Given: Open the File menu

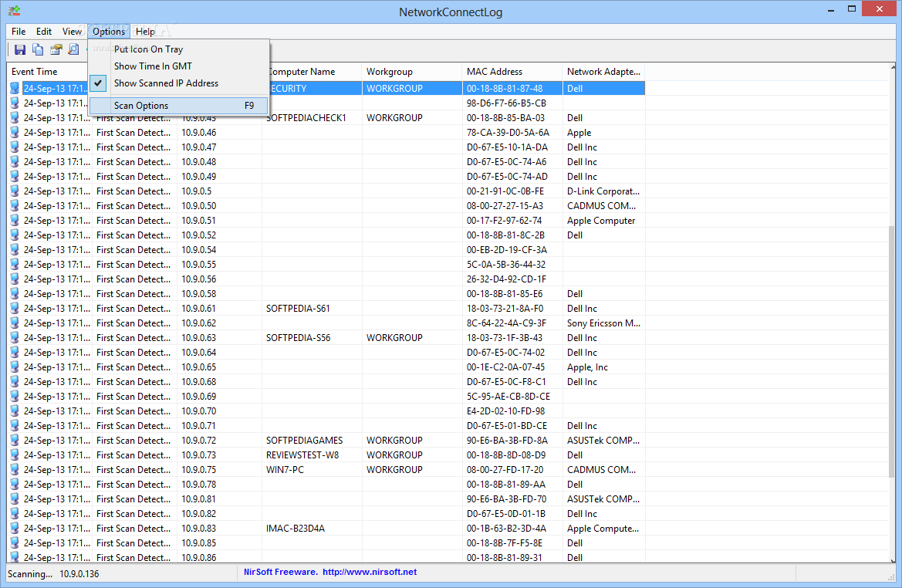Looking at the screenshot, I should 19,32.
